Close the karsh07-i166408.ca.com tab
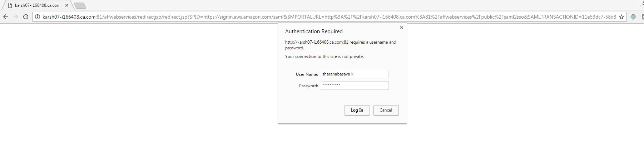 67,5
